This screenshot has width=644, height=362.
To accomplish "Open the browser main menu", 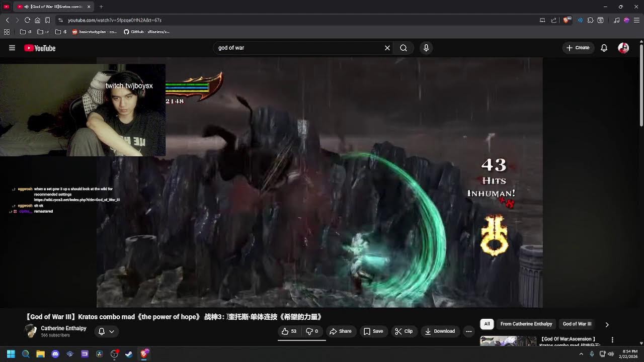I will pyautogui.click(x=636, y=20).
